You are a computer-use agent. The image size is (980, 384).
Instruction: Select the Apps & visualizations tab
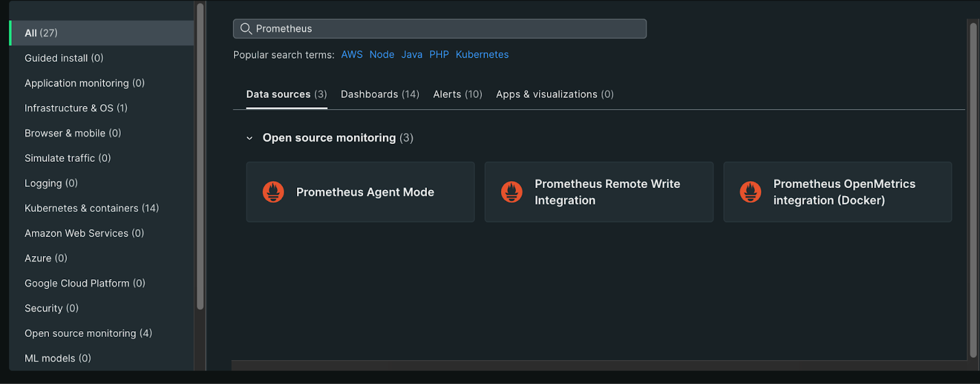[x=554, y=94]
